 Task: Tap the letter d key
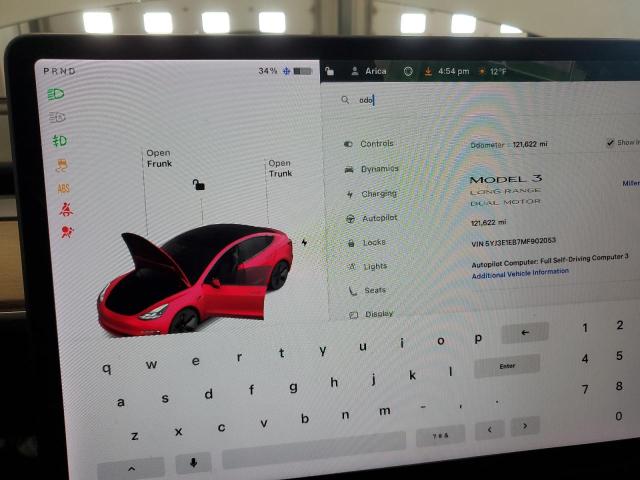209,394
